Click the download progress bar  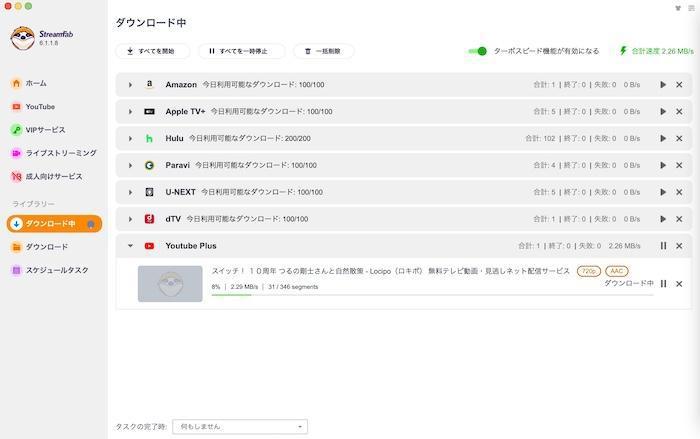point(433,295)
